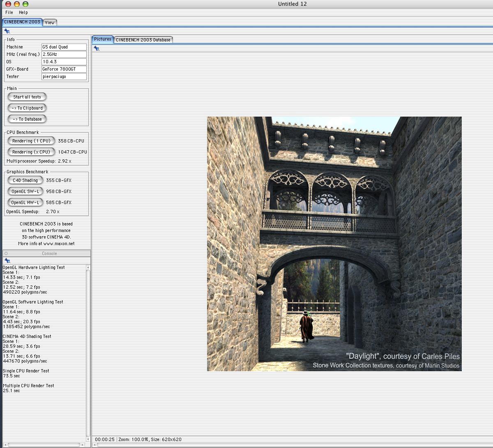
Task: Click the Start all tests button
Action: click(x=27, y=97)
